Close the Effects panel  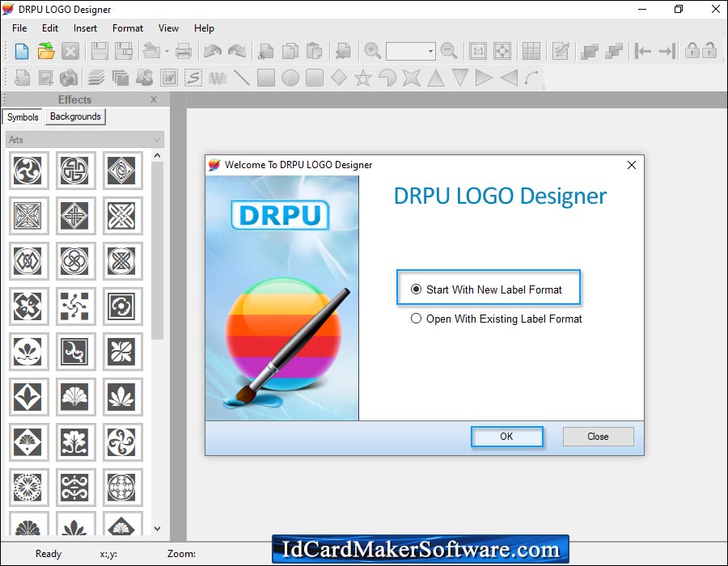tap(154, 99)
